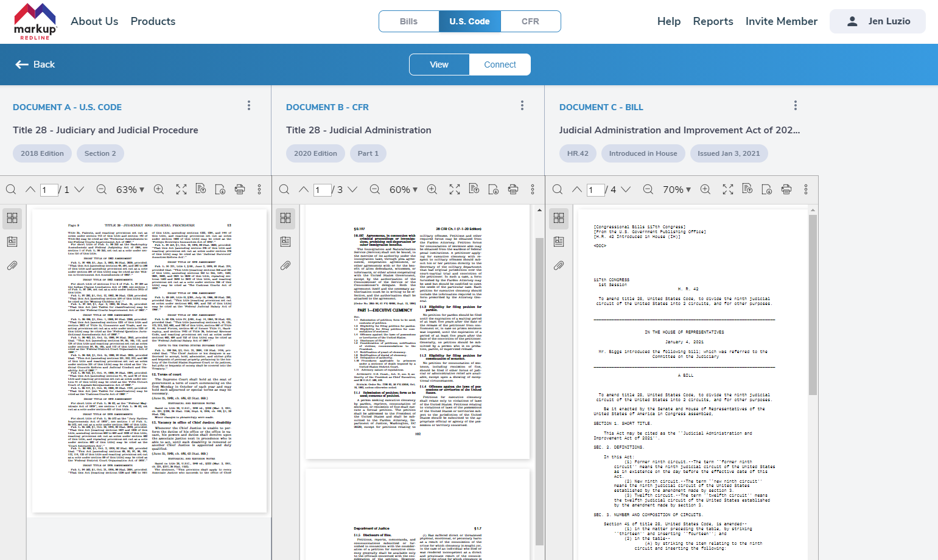Open the Products menu
Viewport: 938px width, 560px height.
pyautogui.click(x=153, y=21)
